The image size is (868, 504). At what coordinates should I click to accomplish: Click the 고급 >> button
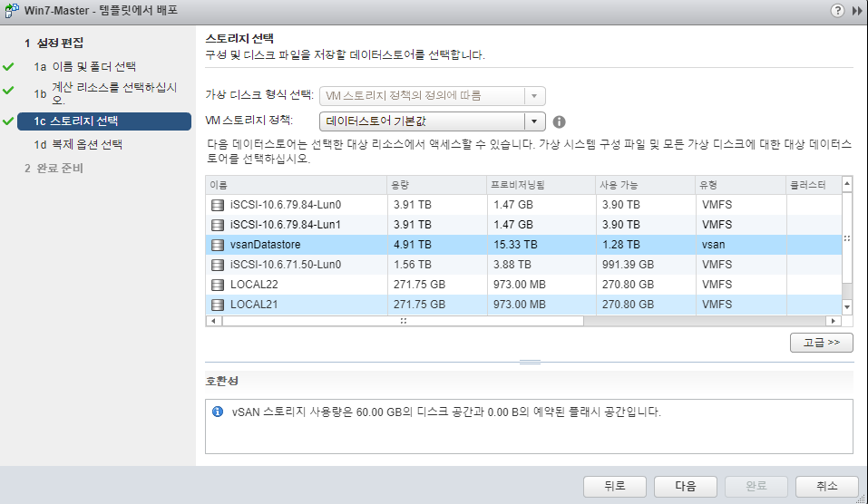click(x=821, y=343)
